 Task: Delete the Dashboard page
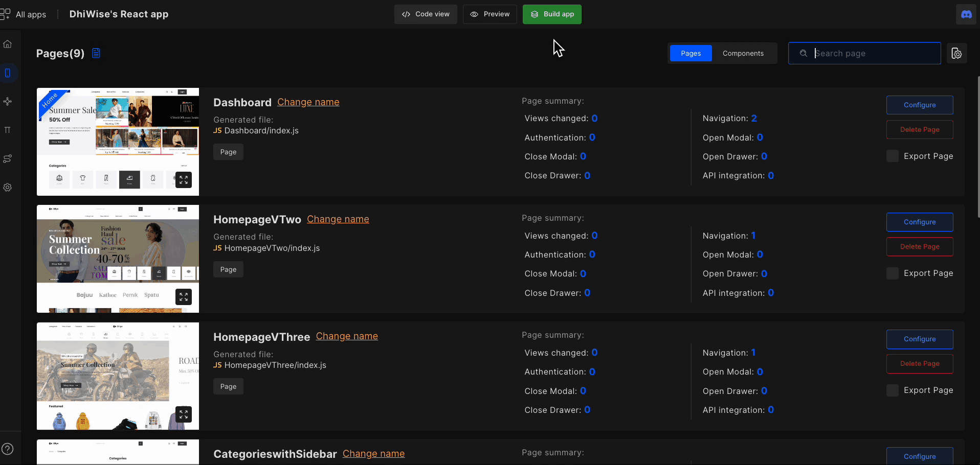920,130
